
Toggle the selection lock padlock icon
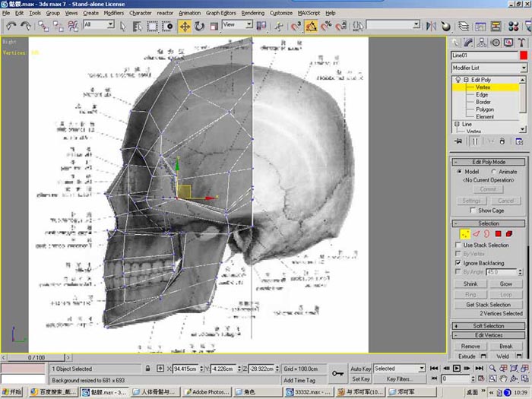[147, 369]
